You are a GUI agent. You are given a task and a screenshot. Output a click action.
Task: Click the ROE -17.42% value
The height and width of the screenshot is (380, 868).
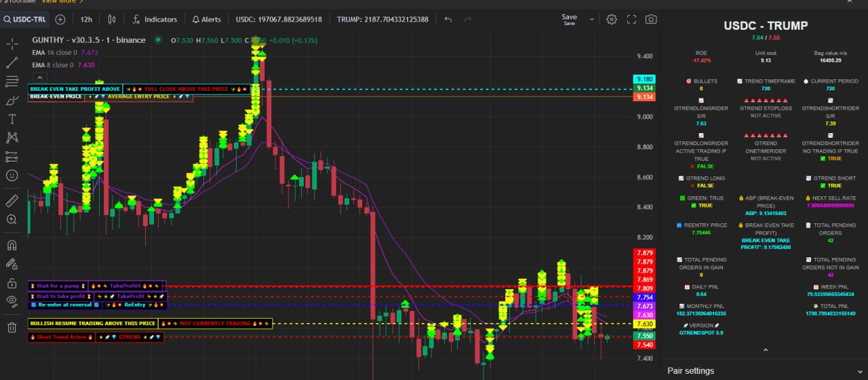click(x=701, y=60)
